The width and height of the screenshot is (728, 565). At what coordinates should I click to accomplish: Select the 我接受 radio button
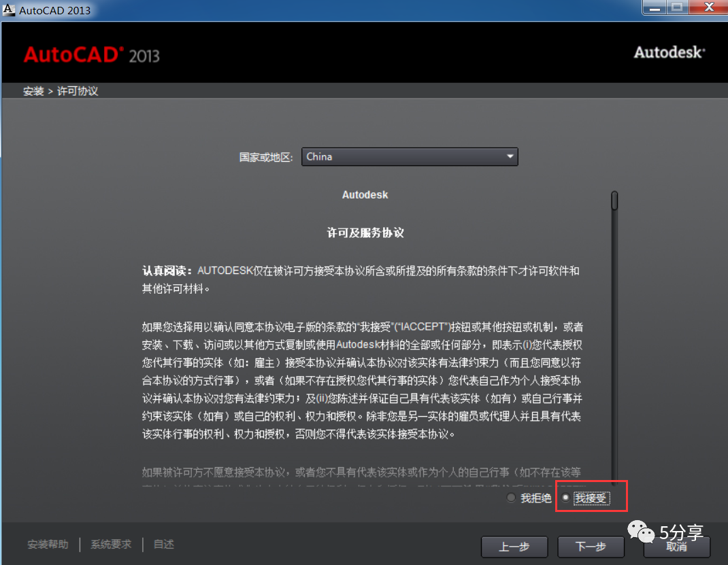point(565,498)
